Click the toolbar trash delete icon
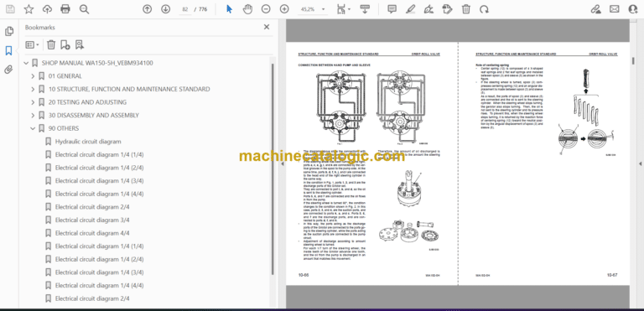The height and width of the screenshot is (311, 644). point(465,9)
